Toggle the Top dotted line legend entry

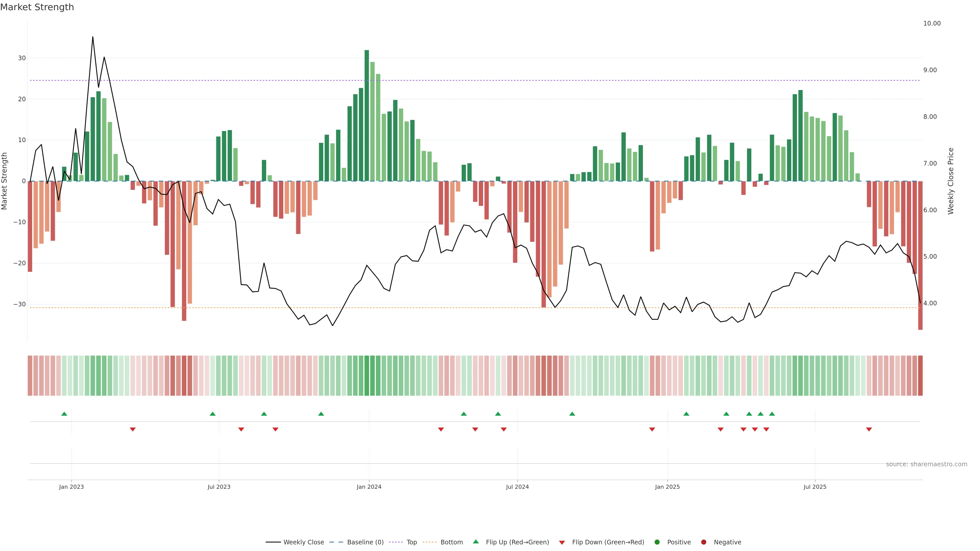click(x=411, y=542)
